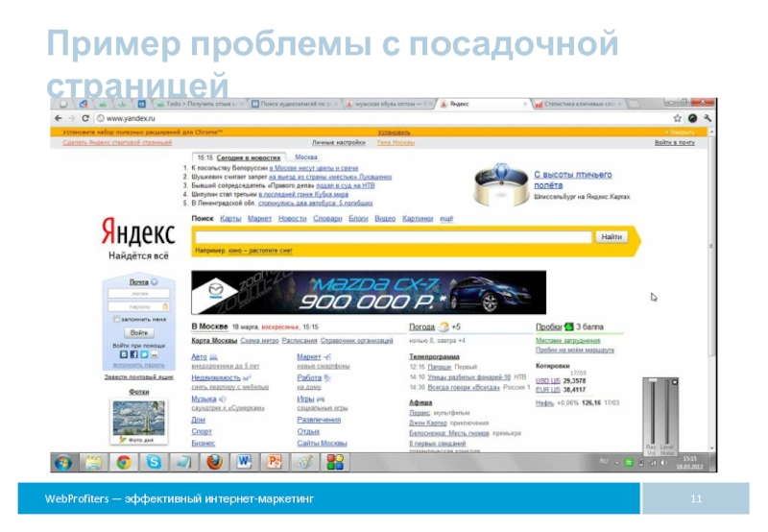
Task: Show hidden tray icons arrow
Action: coord(616,463)
